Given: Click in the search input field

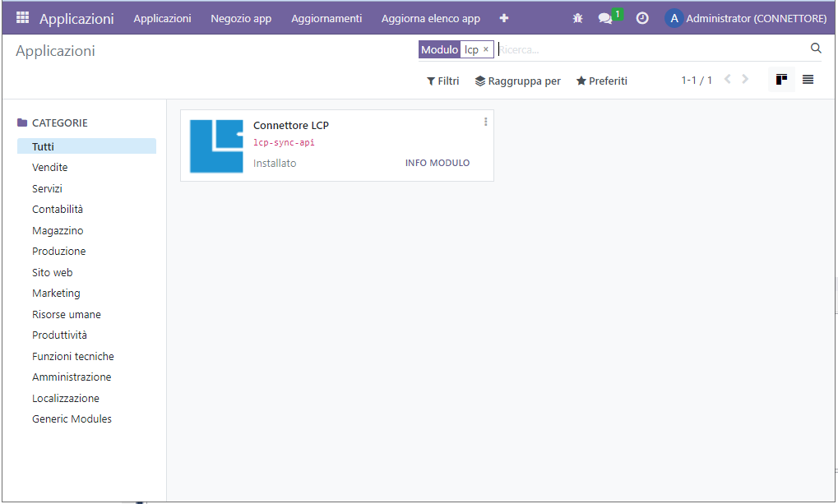Looking at the screenshot, I should tap(650, 49).
